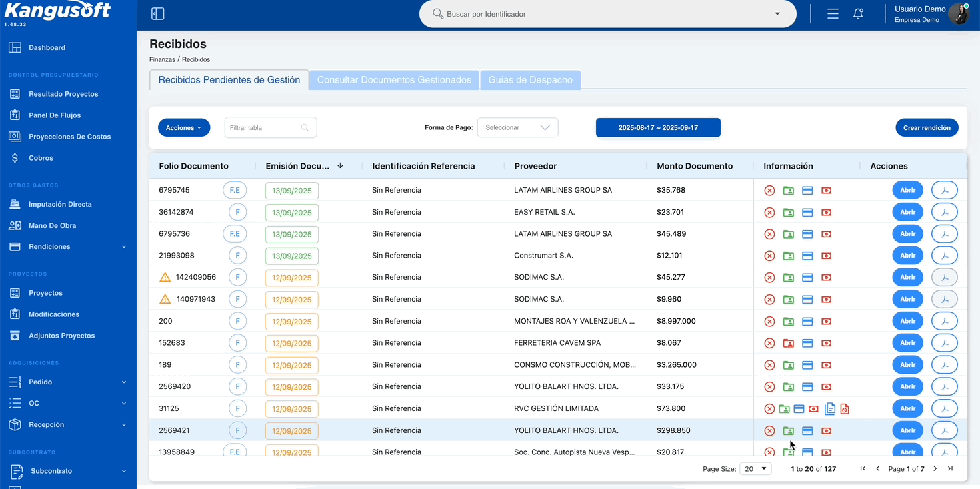Click red reject icon for folio 6795745
980x489 pixels.
769,191
